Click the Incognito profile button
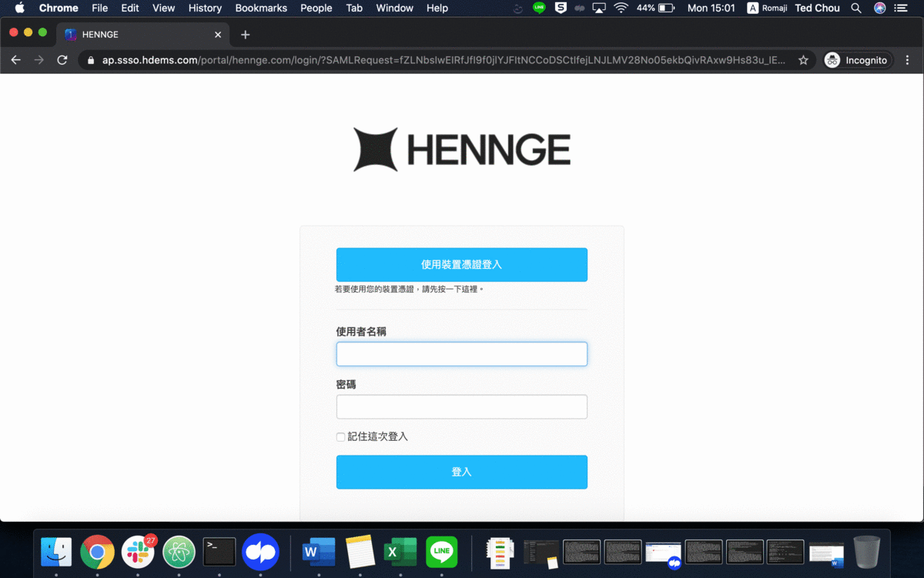 [x=857, y=60]
